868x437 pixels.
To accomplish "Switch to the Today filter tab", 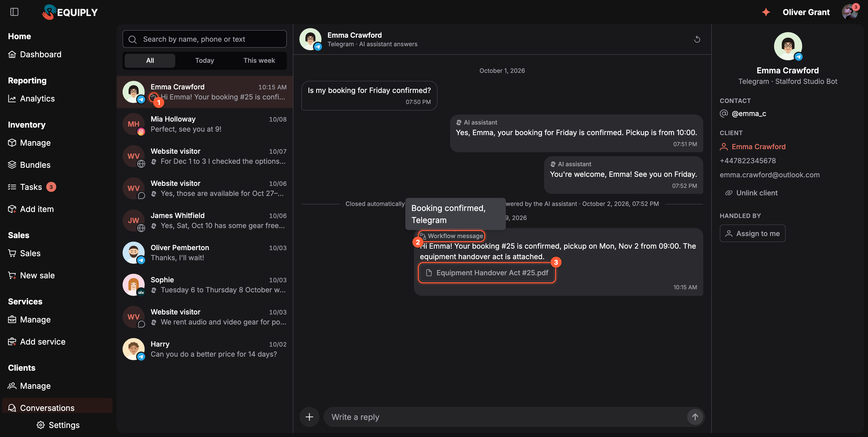I will [204, 60].
